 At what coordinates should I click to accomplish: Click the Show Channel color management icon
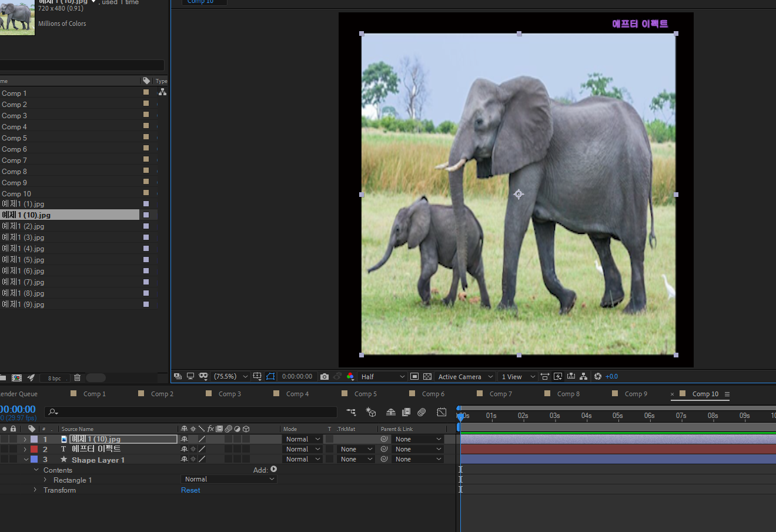[350, 377]
